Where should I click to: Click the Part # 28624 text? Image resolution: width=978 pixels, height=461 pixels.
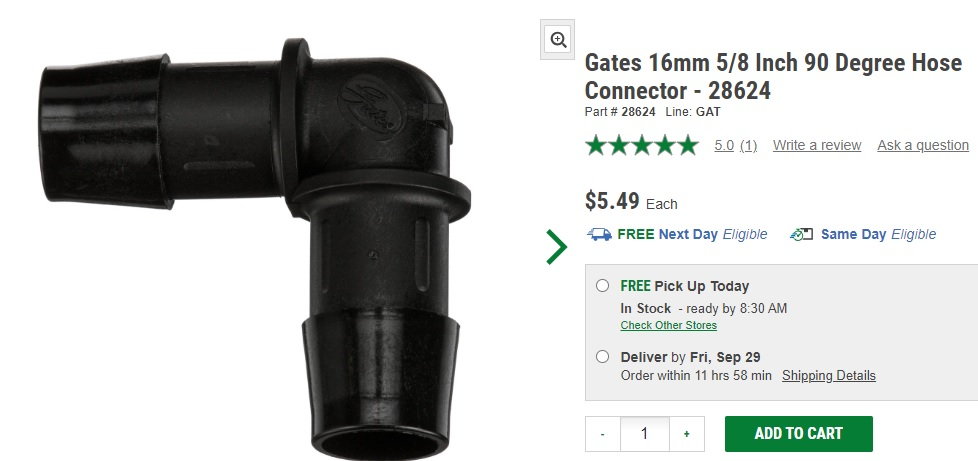tap(620, 112)
